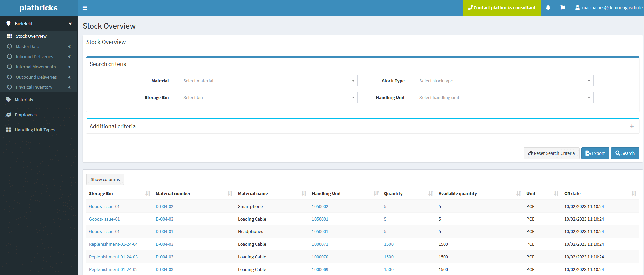Click Internal Movements circle icon
Image resolution: width=644 pixels, height=275 pixels.
tap(10, 67)
